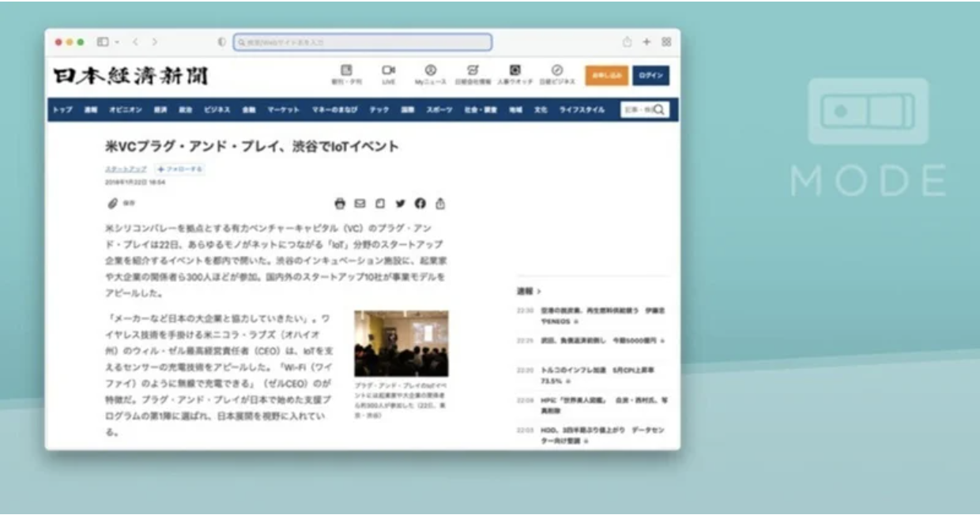
Task: Click the Safari share icon in toolbar
Action: [628, 42]
